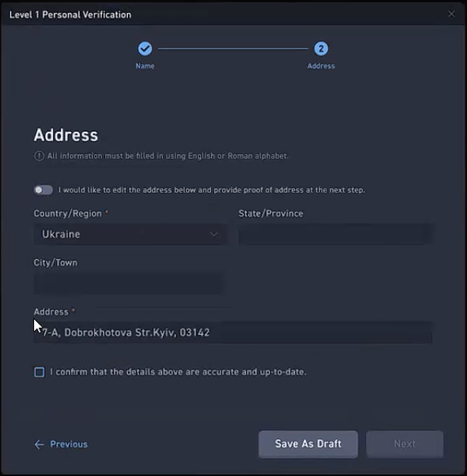The height and width of the screenshot is (476, 467).
Task: Click the Address field with Dobrokhotova Str. text
Action: coord(233,332)
